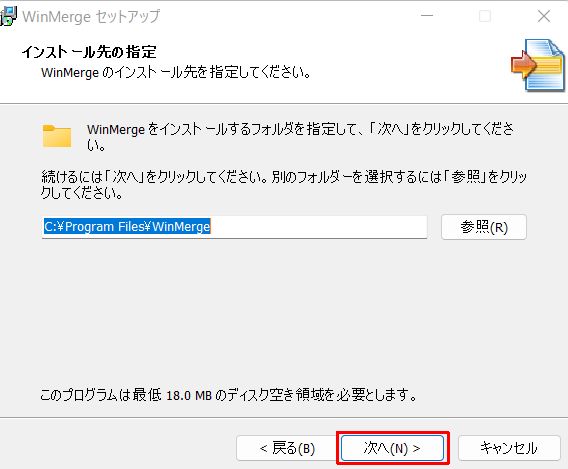568x469 pixels.
Task: Click the yellow folder icon
Action: (x=57, y=136)
